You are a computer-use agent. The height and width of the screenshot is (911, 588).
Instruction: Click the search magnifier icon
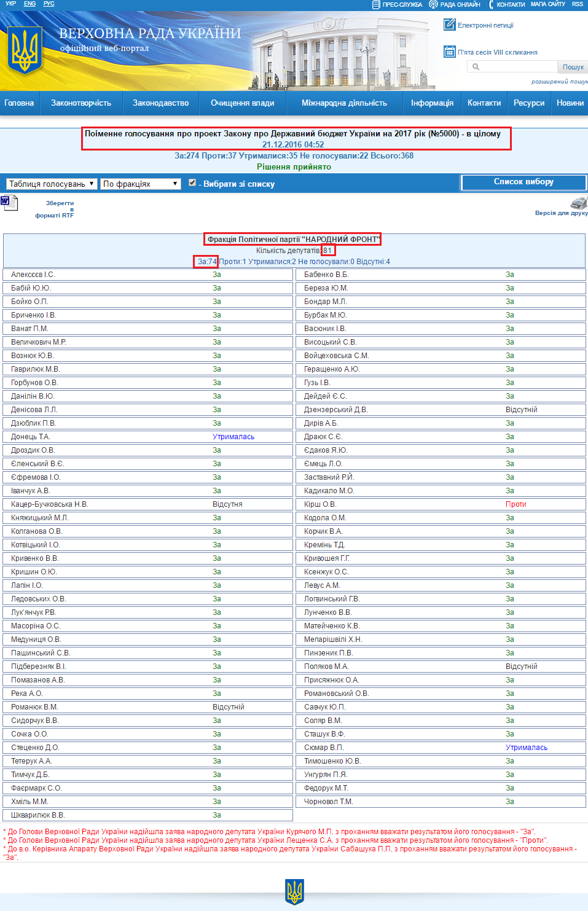(x=476, y=66)
